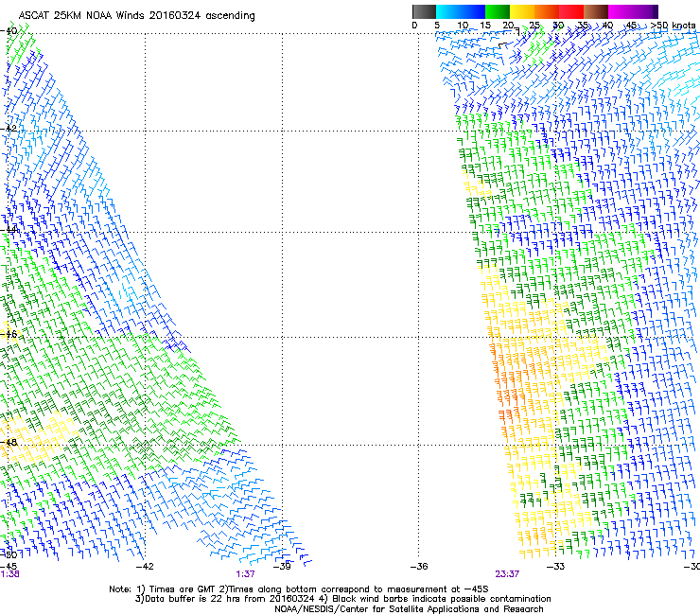
Task: Click the '-42' longitude label at bottom
Action: coord(145,567)
